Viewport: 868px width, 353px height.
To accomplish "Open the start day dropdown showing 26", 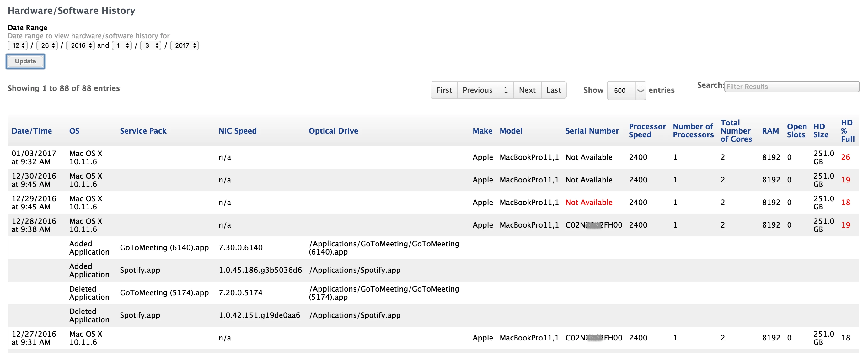I will [47, 45].
